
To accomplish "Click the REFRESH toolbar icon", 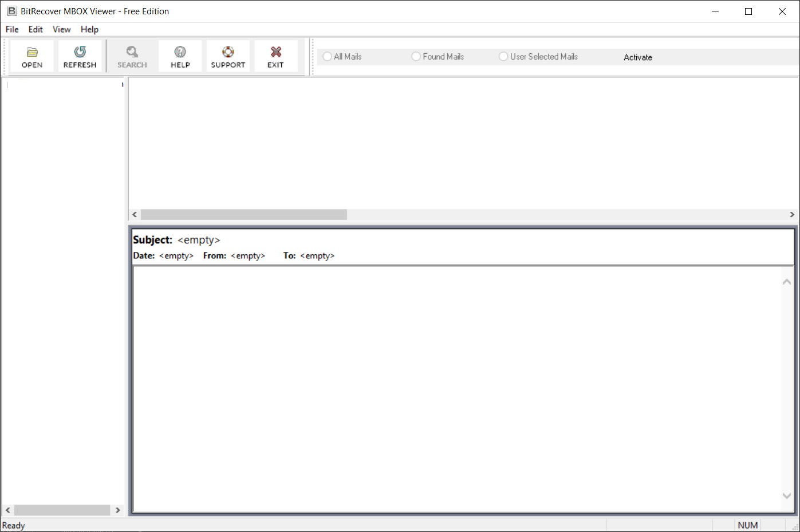I will pyautogui.click(x=80, y=56).
